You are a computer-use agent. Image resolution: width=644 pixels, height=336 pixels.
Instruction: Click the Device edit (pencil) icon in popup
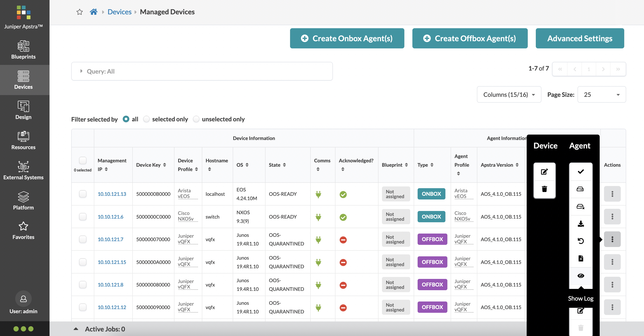coord(544,172)
